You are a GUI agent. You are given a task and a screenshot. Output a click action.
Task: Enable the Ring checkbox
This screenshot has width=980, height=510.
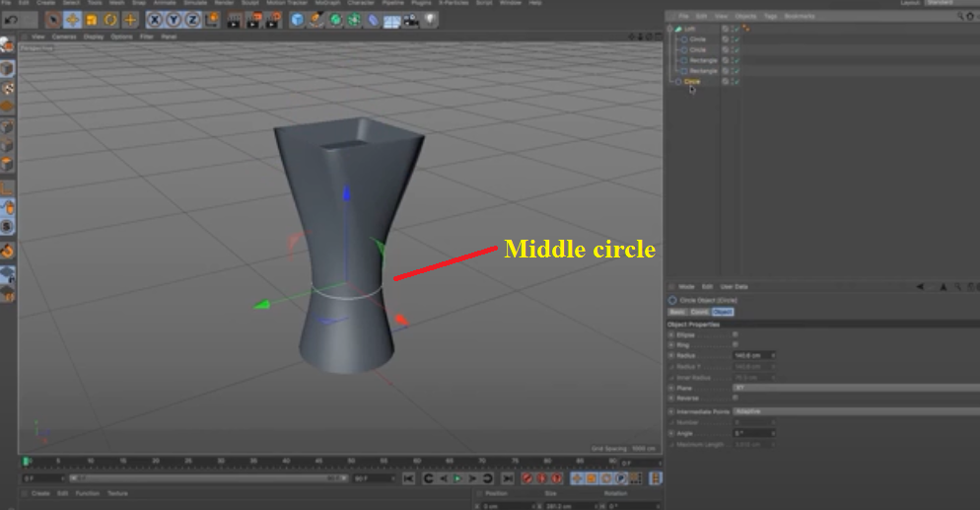point(735,344)
